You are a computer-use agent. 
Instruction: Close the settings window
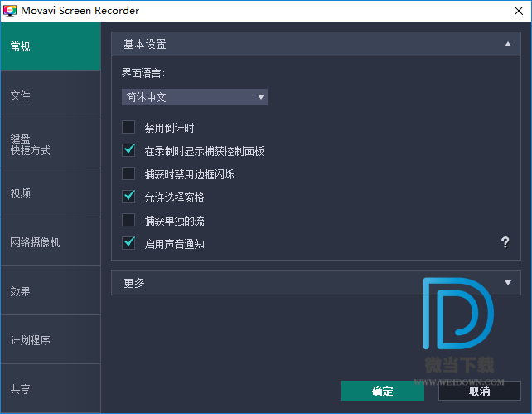519,11
